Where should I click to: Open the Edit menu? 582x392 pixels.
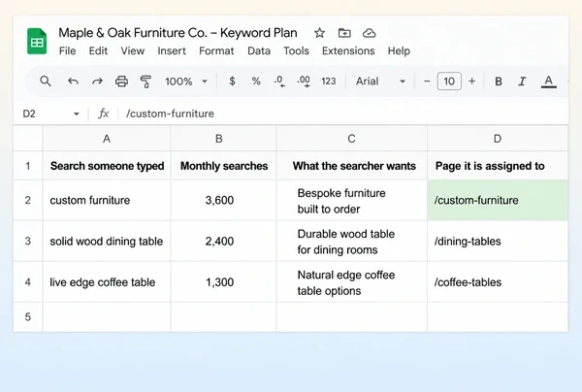click(x=98, y=50)
